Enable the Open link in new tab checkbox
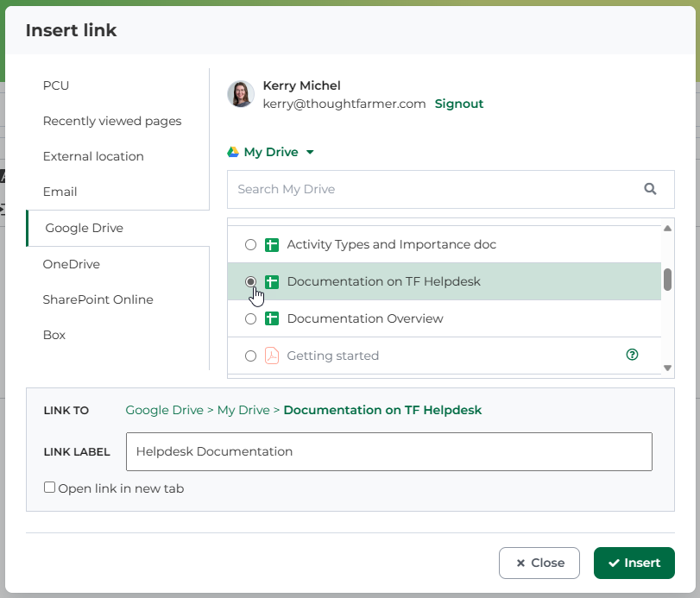 pyautogui.click(x=49, y=488)
